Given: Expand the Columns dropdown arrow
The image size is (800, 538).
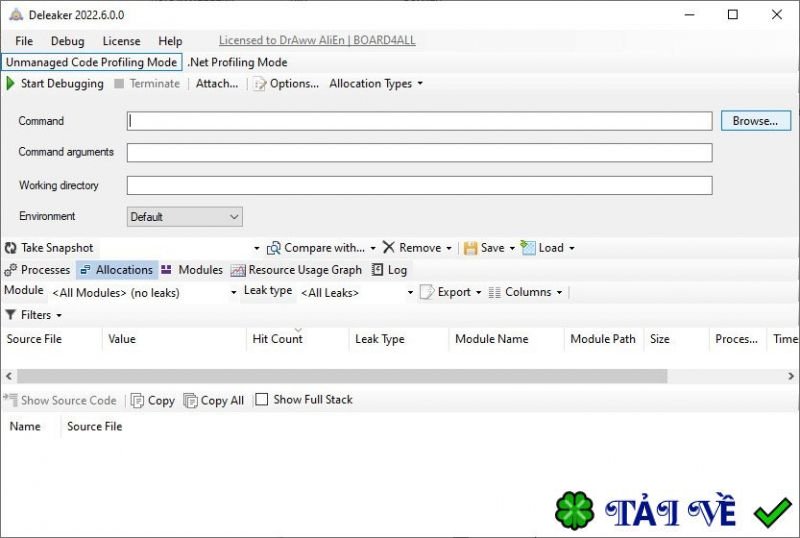Looking at the screenshot, I should (560, 292).
